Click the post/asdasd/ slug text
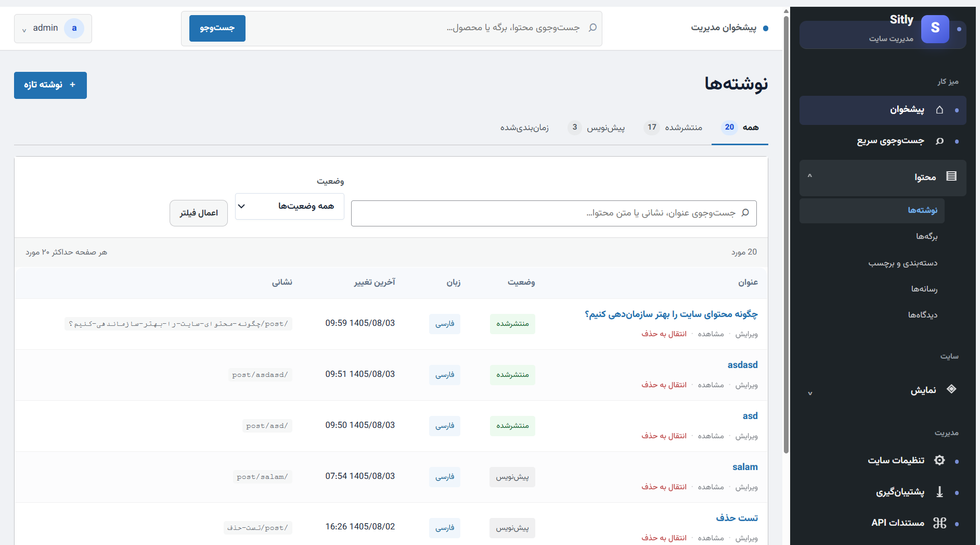Viewport: 980px width, 545px height. 260,375
